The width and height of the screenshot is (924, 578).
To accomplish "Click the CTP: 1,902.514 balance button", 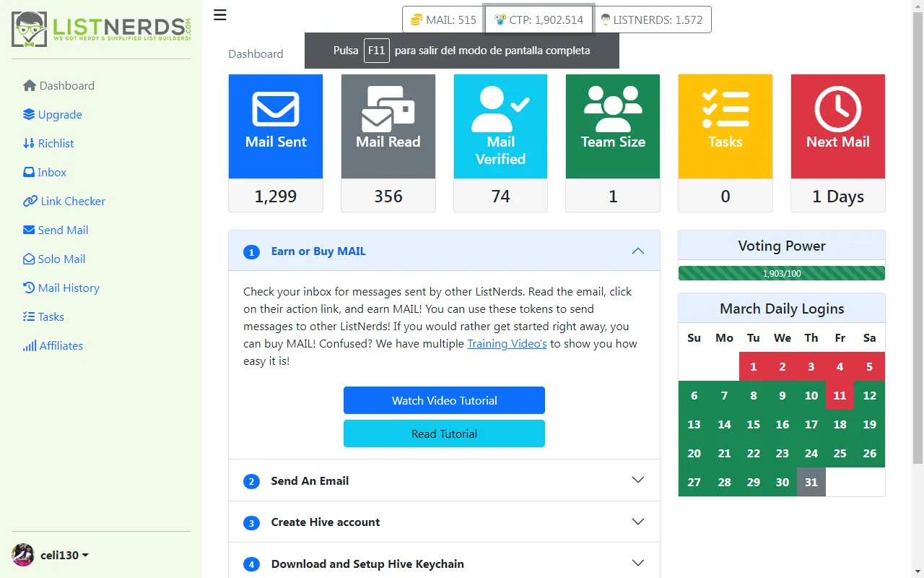I will point(539,20).
